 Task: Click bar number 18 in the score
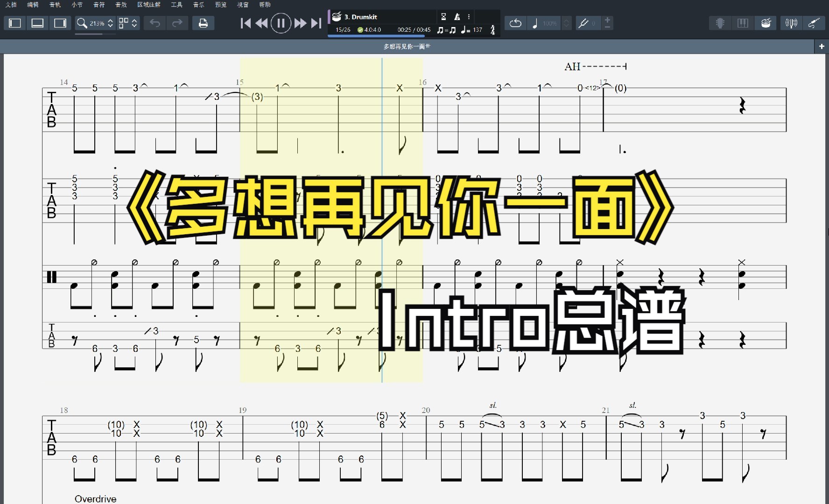pyautogui.click(x=64, y=410)
